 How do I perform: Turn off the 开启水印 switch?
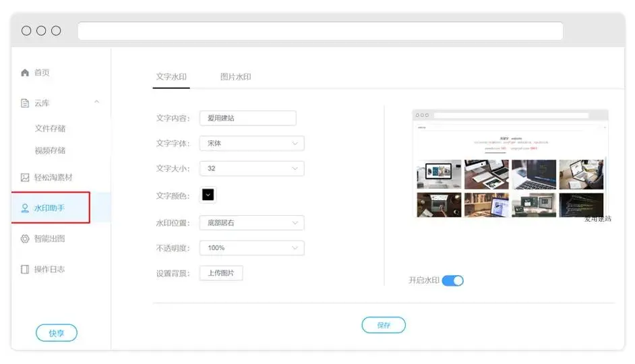point(452,280)
